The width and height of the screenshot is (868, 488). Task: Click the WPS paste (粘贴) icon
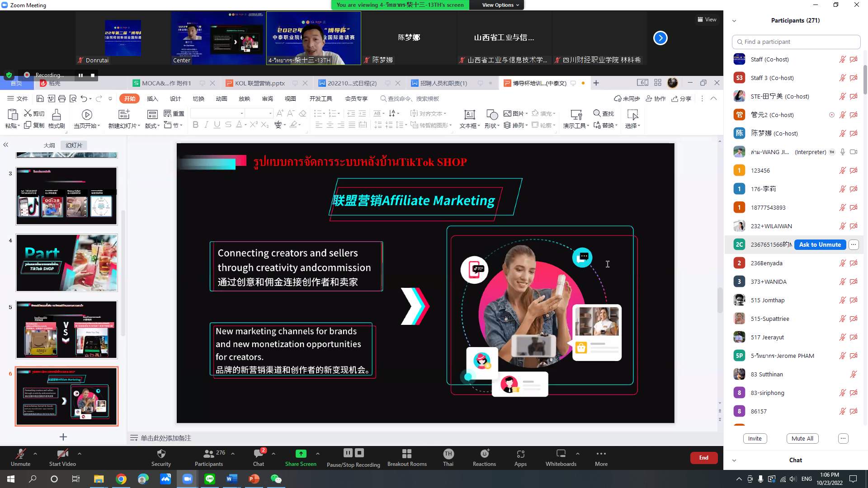[x=12, y=114]
